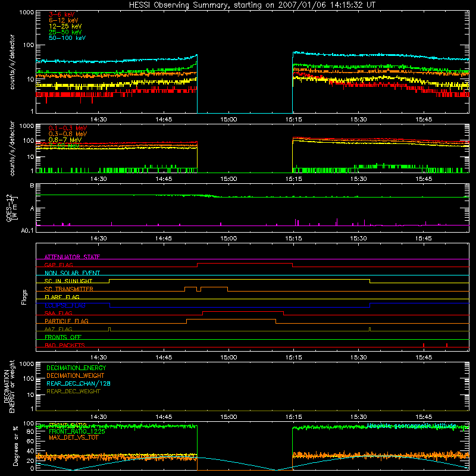
Task: Click the HESSI Observing Summary plot title
Action: pos(252,5)
